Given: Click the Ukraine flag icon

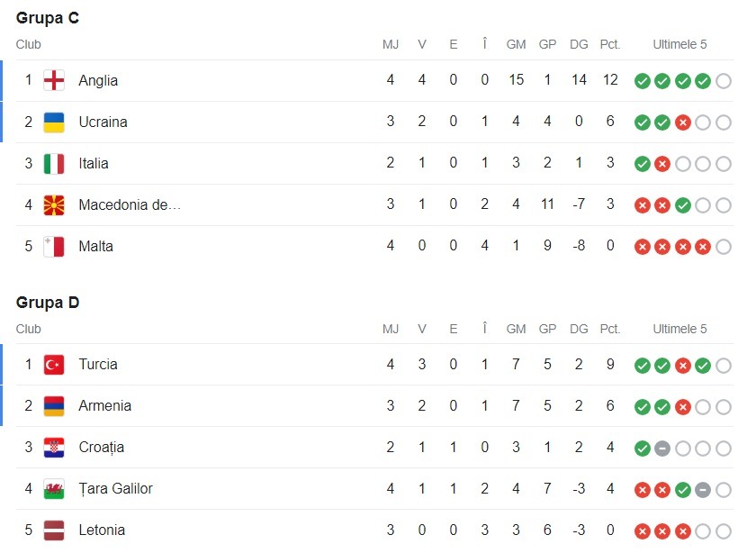Looking at the screenshot, I should tap(54, 122).
